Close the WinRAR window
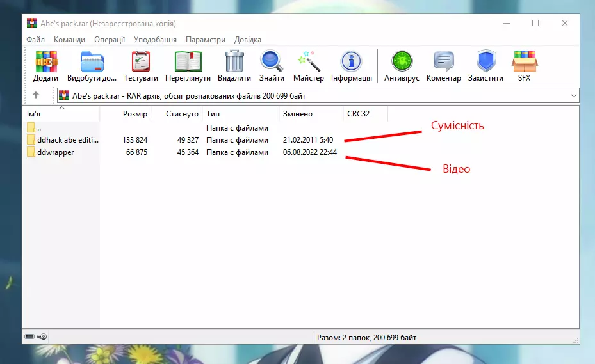 565,23
